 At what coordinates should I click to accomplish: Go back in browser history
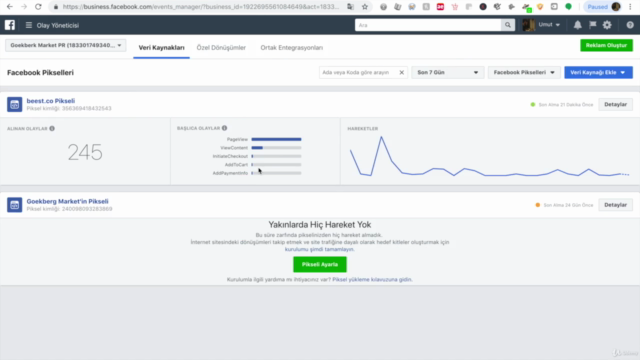(10, 7)
